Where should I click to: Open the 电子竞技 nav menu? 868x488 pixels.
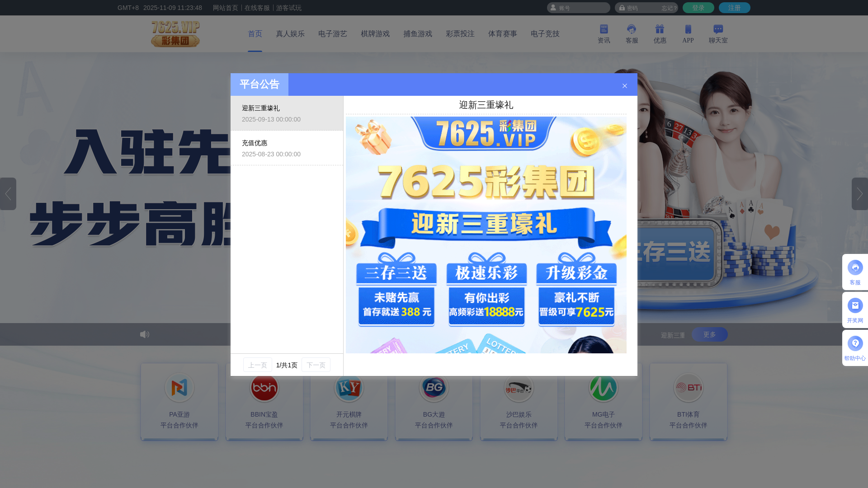(545, 34)
